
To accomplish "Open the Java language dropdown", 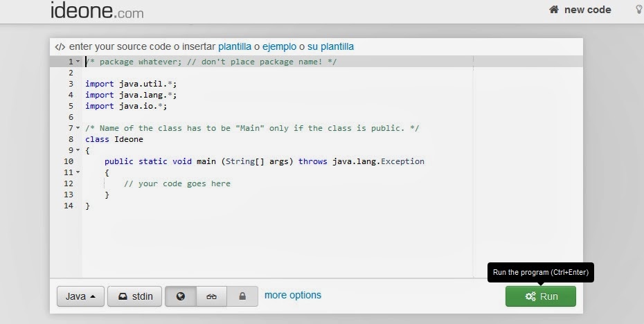I will click(80, 296).
